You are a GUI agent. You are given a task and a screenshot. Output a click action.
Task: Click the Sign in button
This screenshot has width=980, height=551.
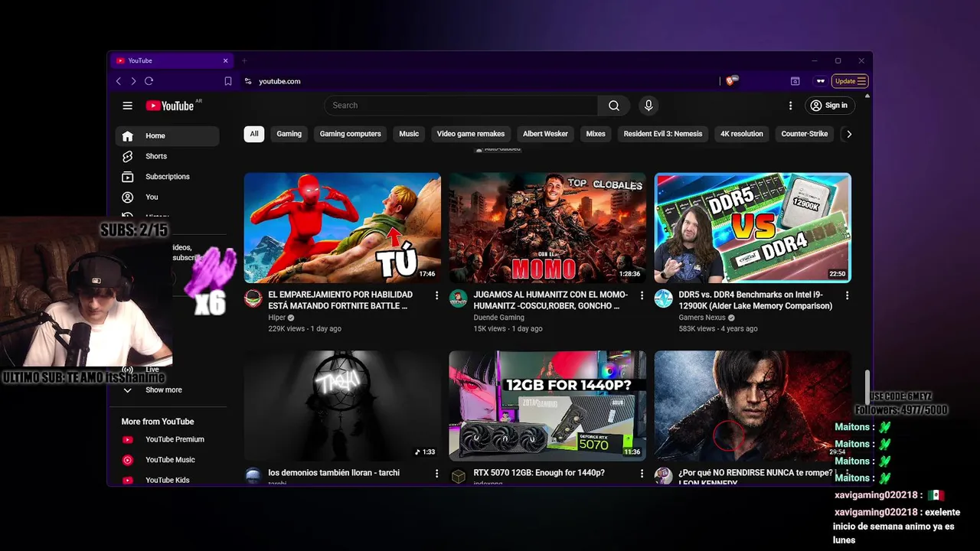[x=828, y=106]
